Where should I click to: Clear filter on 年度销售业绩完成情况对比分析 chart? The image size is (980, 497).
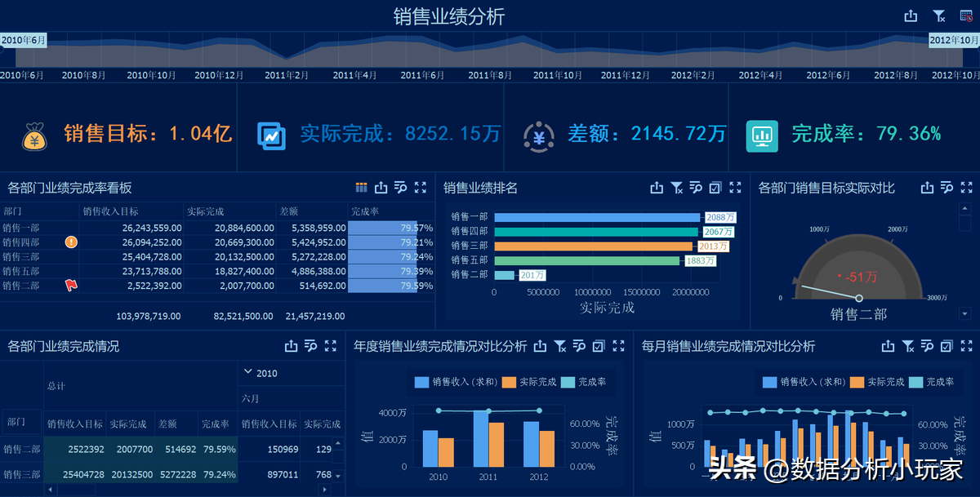[x=559, y=346]
